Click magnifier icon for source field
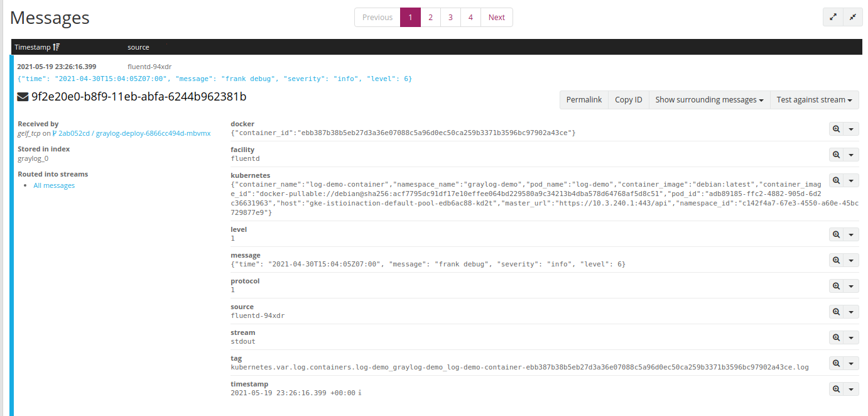This screenshot has height=416, width=868. [836, 312]
